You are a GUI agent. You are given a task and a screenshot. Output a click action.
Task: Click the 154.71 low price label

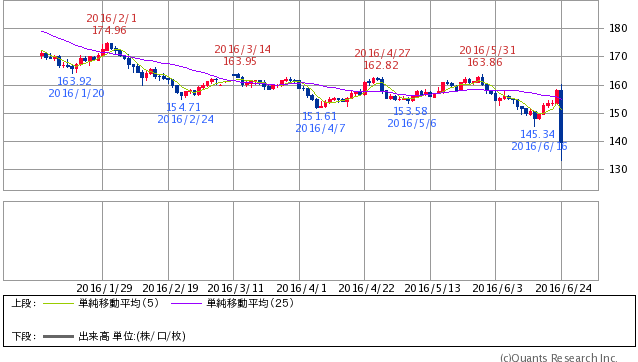tap(184, 107)
